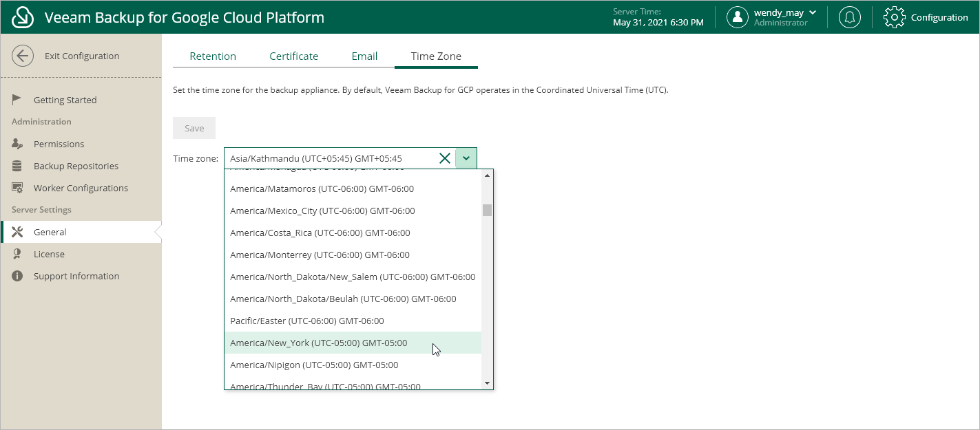Switch to the Certificate tab
The width and height of the screenshot is (980, 430).
[x=294, y=56]
